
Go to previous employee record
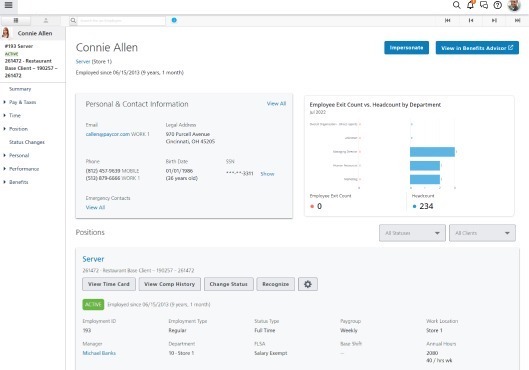click(x=471, y=21)
